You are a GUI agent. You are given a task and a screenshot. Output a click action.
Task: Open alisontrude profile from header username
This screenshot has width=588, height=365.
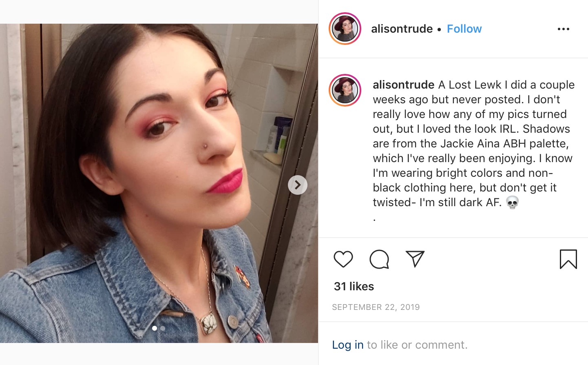point(402,29)
